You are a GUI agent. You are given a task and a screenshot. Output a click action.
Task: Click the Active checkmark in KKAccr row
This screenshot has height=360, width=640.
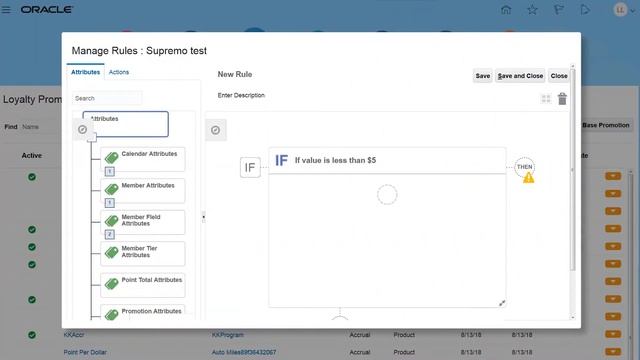pos(32,335)
